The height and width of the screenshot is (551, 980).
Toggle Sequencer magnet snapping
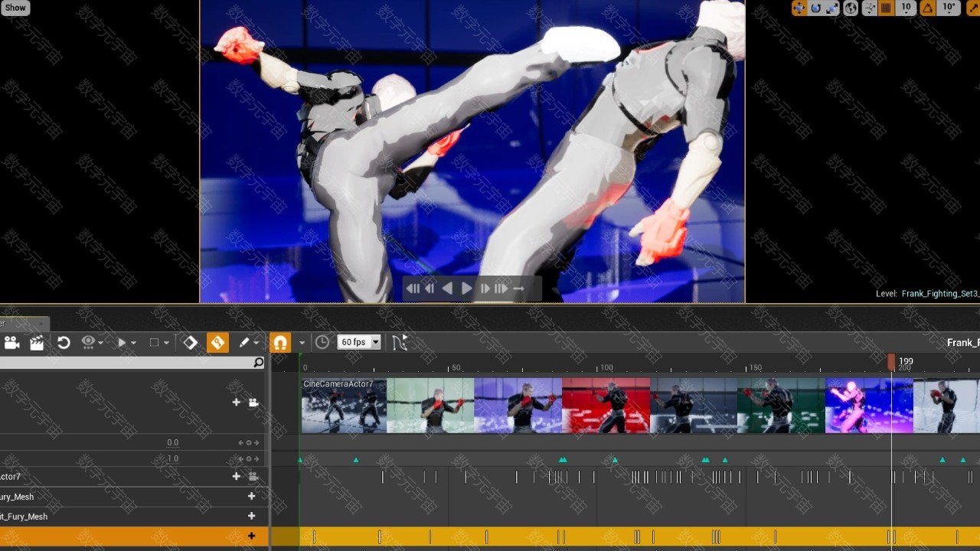pyautogui.click(x=280, y=343)
